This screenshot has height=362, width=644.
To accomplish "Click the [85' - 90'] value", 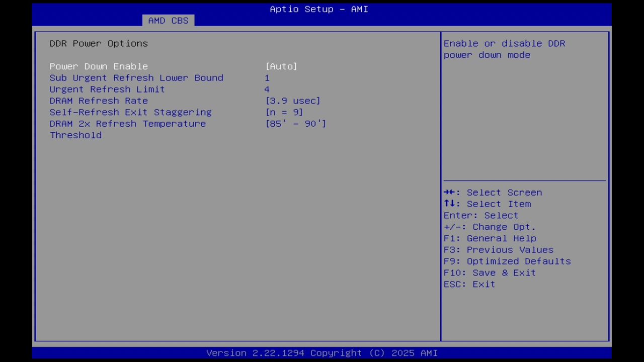I will pyautogui.click(x=296, y=124).
